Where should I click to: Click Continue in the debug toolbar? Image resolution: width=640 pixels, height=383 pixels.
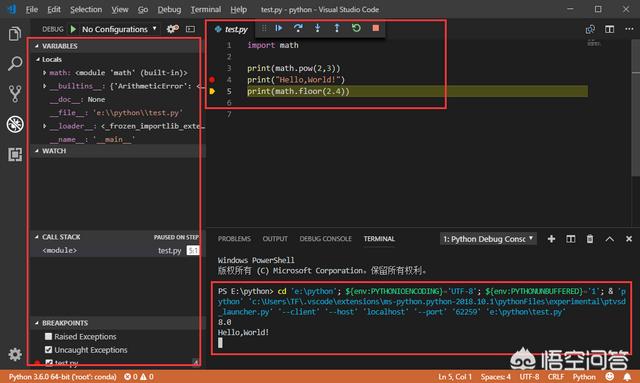pos(279,28)
